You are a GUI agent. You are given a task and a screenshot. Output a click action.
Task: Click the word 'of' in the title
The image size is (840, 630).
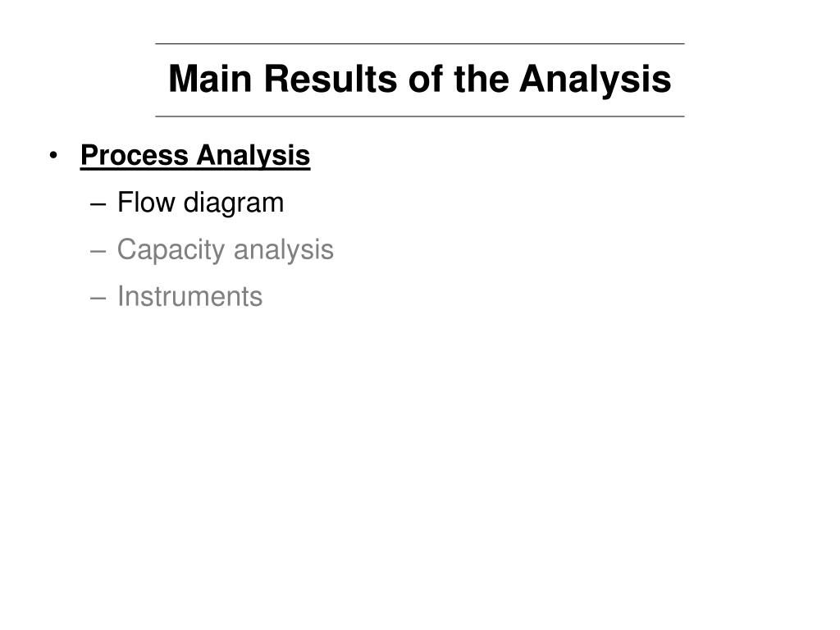(x=425, y=79)
